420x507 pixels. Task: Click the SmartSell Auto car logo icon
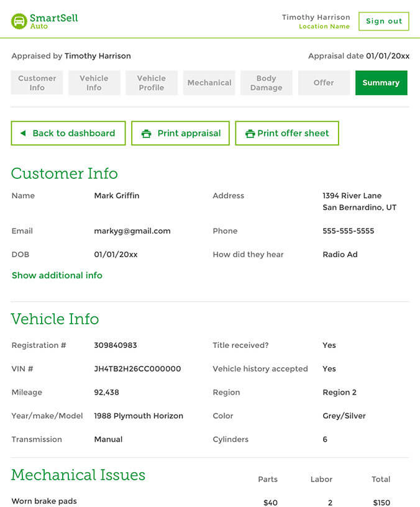(x=19, y=21)
